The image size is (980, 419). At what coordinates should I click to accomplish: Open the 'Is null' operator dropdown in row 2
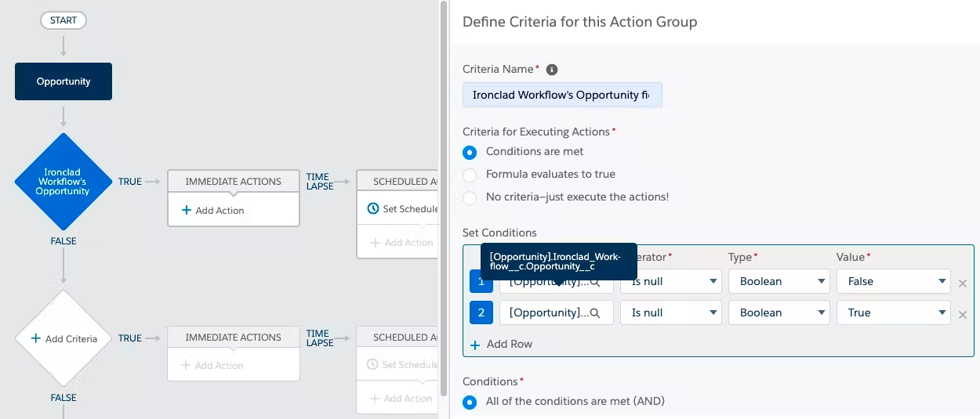tap(671, 312)
